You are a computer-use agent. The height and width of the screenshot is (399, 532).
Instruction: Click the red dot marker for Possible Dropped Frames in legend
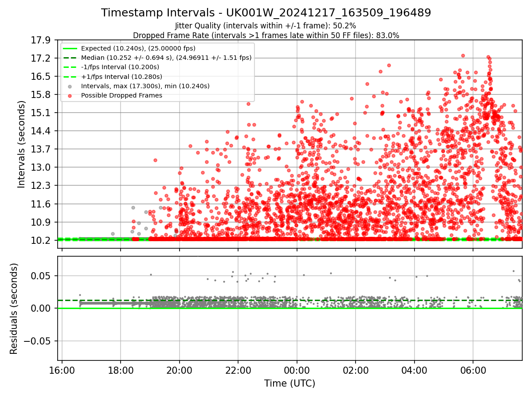click(70, 95)
